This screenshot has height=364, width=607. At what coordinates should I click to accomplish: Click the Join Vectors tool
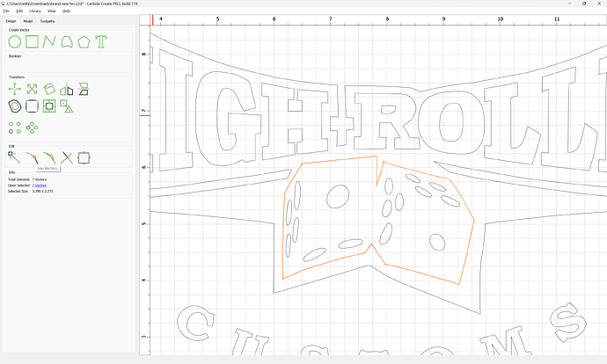(x=33, y=158)
